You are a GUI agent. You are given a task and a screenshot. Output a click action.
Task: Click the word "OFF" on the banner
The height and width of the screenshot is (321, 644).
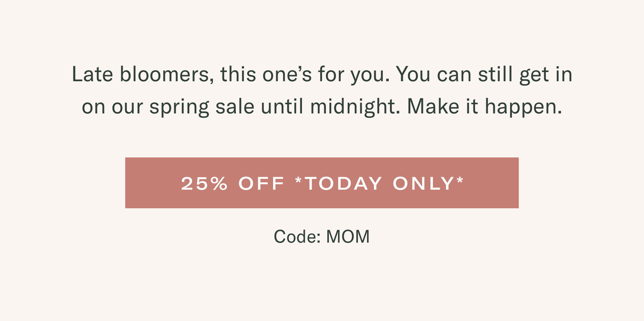262,183
